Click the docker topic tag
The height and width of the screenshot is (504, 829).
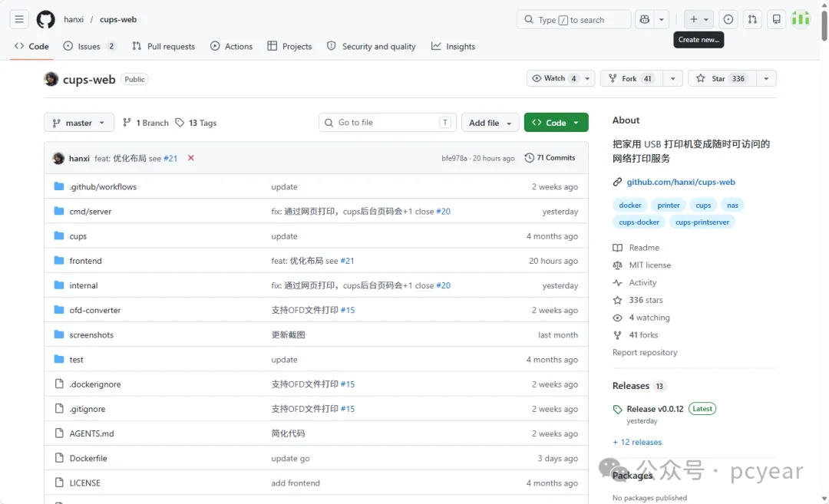coord(629,205)
